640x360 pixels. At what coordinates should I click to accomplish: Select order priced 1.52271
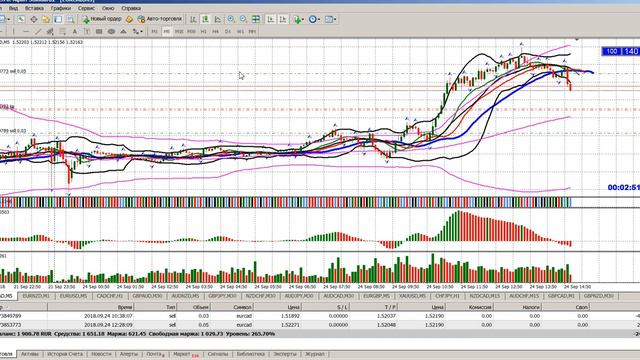click(320, 325)
